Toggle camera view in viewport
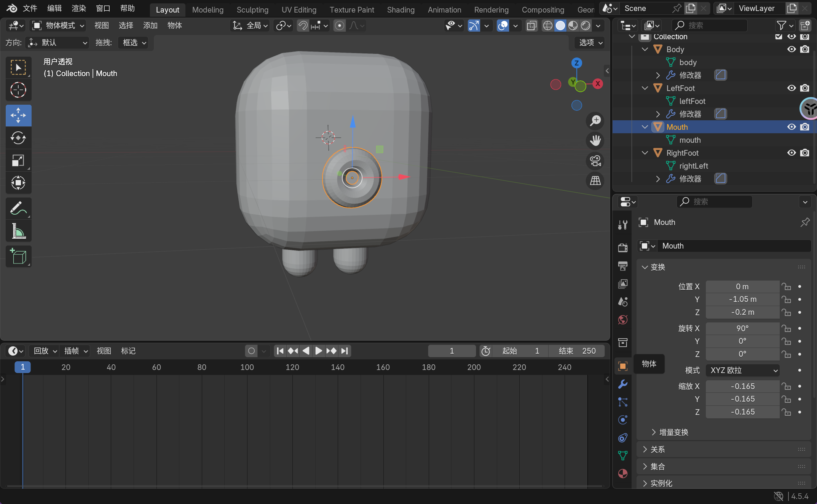This screenshot has width=817, height=504. 595,161
